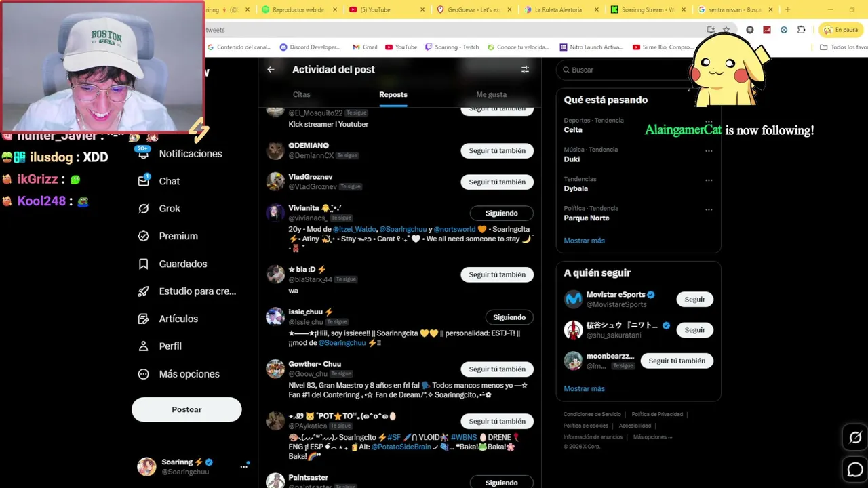Open the Contenido del canal bookmark

click(239, 47)
